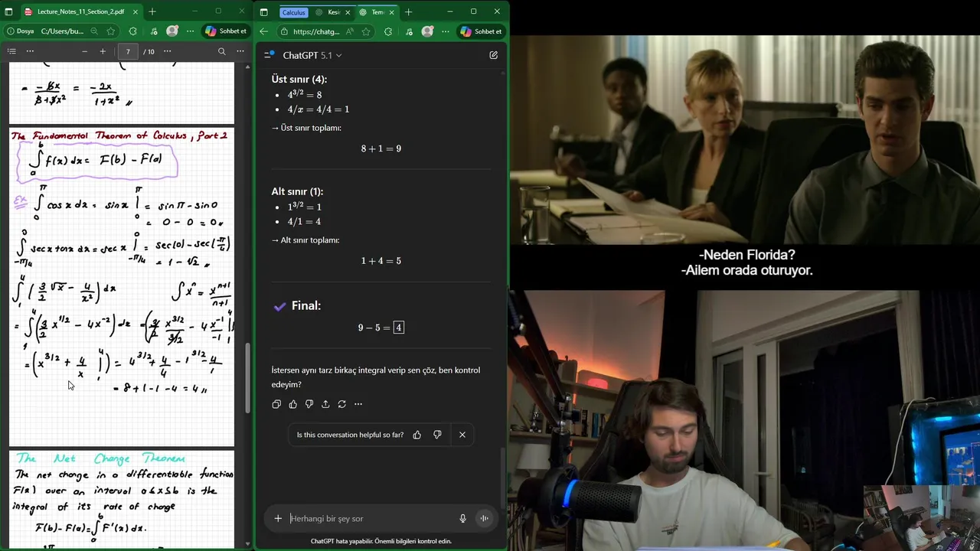The image size is (980, 551).
Task: Open a new tab in the ChatGPT window
Action: click(x=408, y=12)
